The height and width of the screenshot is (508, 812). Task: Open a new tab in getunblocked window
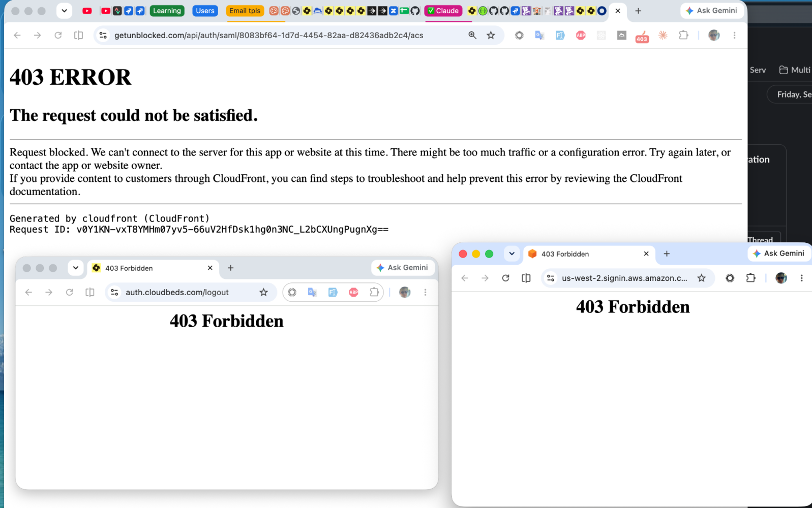pyautogui.click(x=638, y=11)
